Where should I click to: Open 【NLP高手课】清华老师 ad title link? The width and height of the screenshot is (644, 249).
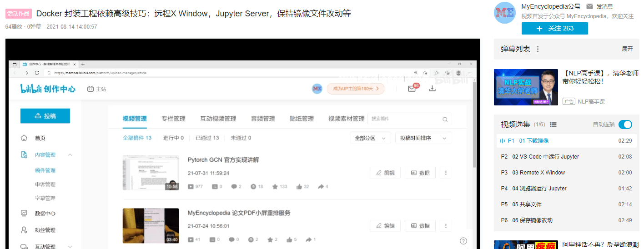(x=600, y=77)
